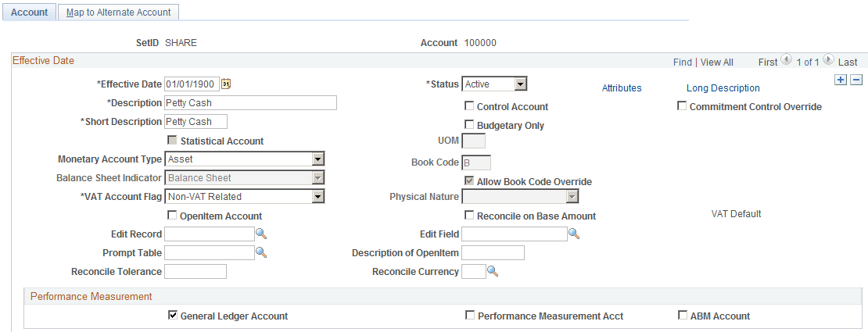Viewport: 868px width, 332px height.
Task: Click the Description of OpenItem field
Action: coord(493,253)
